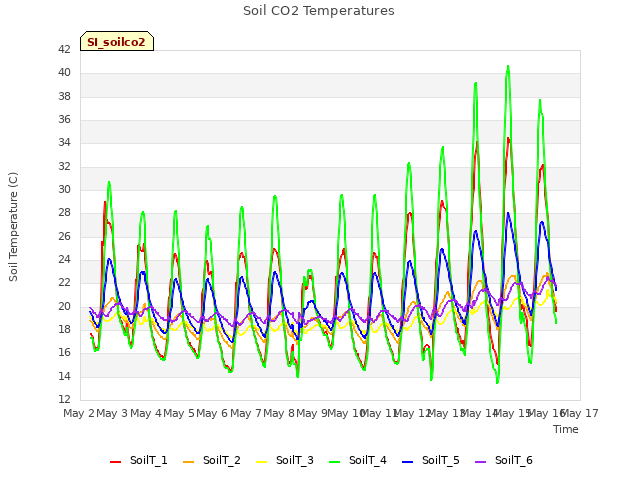640x480 pixels.
Task: Click the SoilT_1 red legend swatch
Action: pos(116,462)
